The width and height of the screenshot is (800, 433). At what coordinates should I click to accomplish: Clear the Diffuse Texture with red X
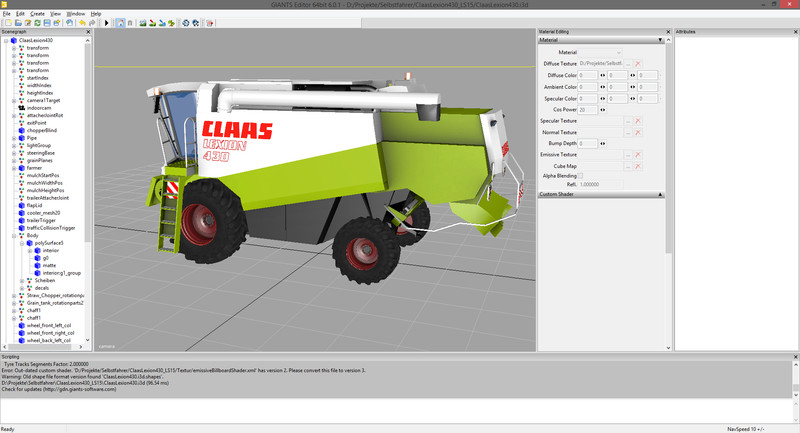(637, 63)
